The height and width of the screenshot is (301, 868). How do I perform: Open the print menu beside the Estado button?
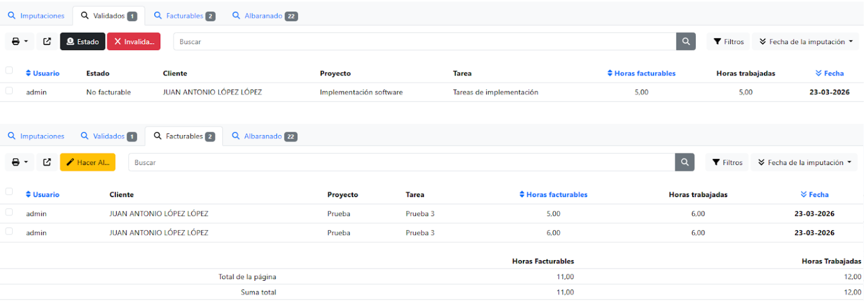pos(20,41)
